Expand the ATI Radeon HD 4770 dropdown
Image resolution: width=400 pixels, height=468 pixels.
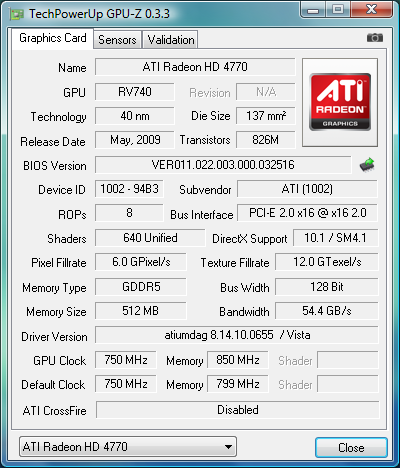128,446
